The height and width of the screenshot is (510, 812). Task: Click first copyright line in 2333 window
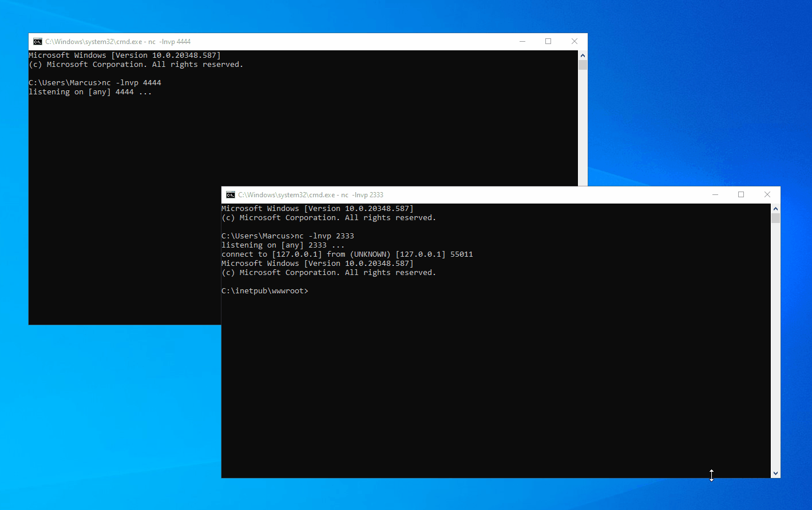[x=329, y=218]
